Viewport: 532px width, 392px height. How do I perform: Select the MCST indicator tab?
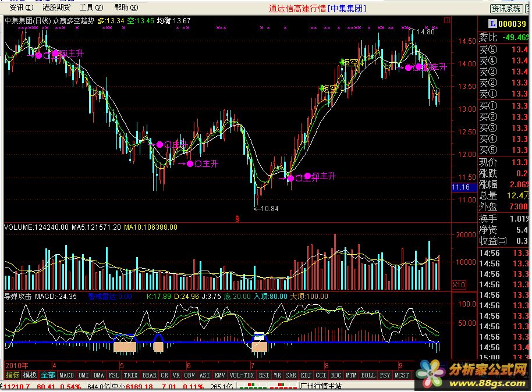pos(402,375)
